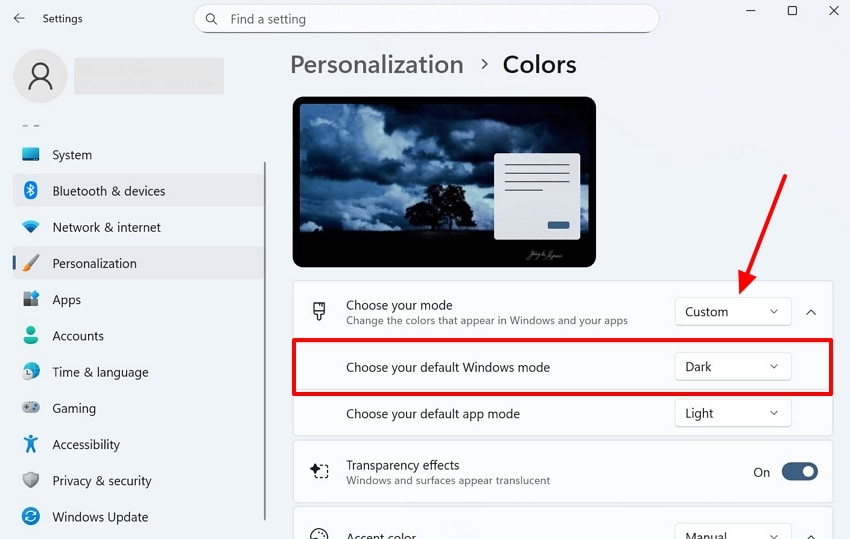Click the desktop theme preview image
Viewport: 850px width, 539px height.
[x=444, y=182]
